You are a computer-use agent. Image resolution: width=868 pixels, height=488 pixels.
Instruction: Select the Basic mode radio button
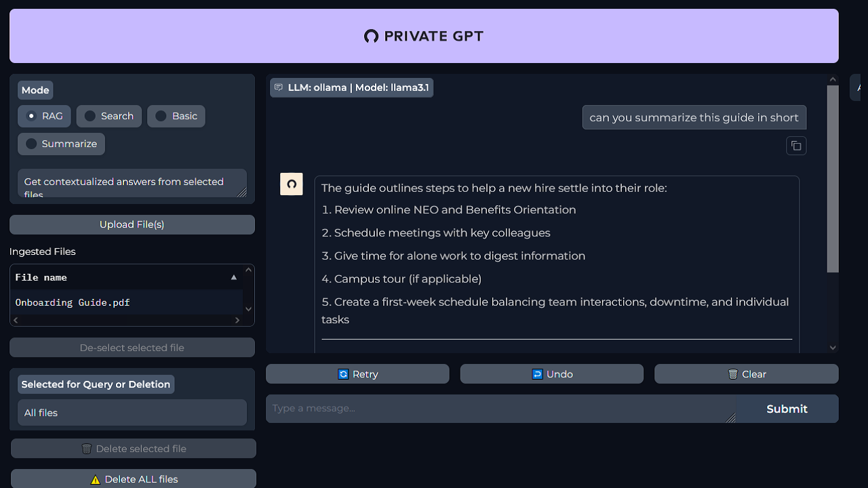161,116
